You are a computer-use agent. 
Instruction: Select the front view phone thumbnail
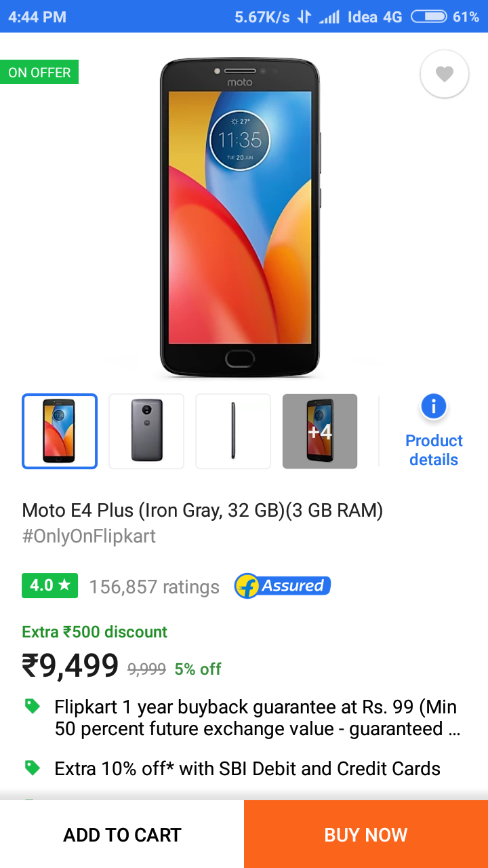point(60,431)
